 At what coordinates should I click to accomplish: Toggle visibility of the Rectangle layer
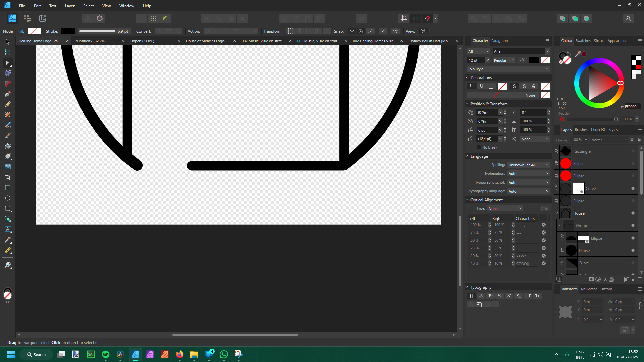[633, 151]
